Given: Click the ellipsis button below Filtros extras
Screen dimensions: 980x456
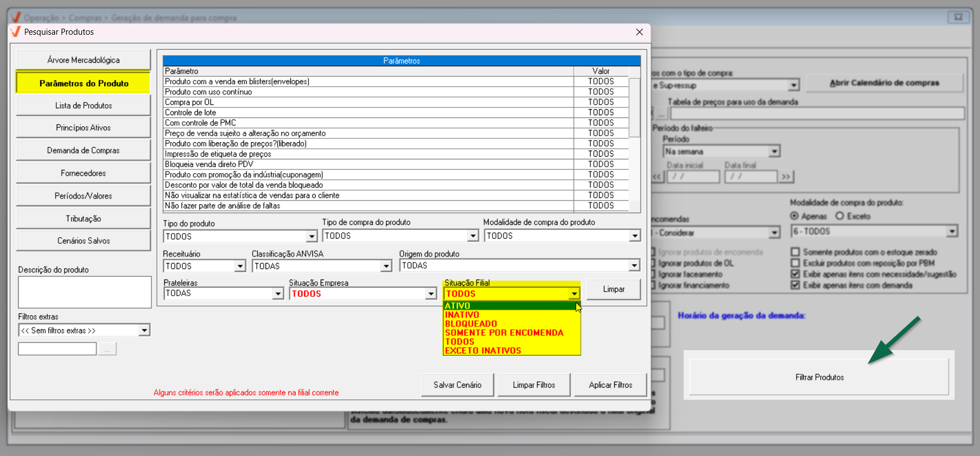Looking at the screenshot, I should (107, 349).
